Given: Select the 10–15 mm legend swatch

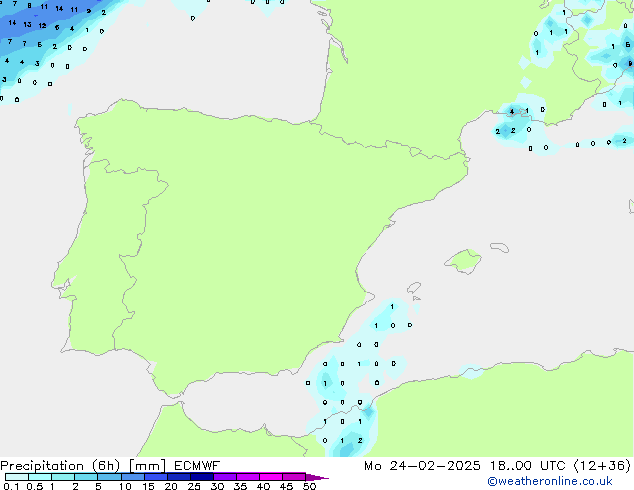Looking at the screenshot, I should (x=132, y=477).
